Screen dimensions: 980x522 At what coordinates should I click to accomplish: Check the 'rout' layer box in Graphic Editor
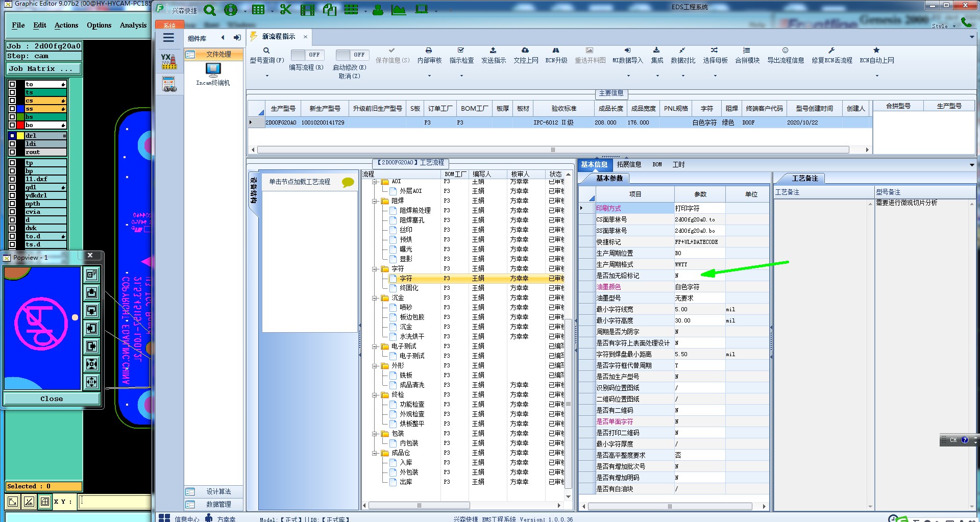click(x=12, y=152)
